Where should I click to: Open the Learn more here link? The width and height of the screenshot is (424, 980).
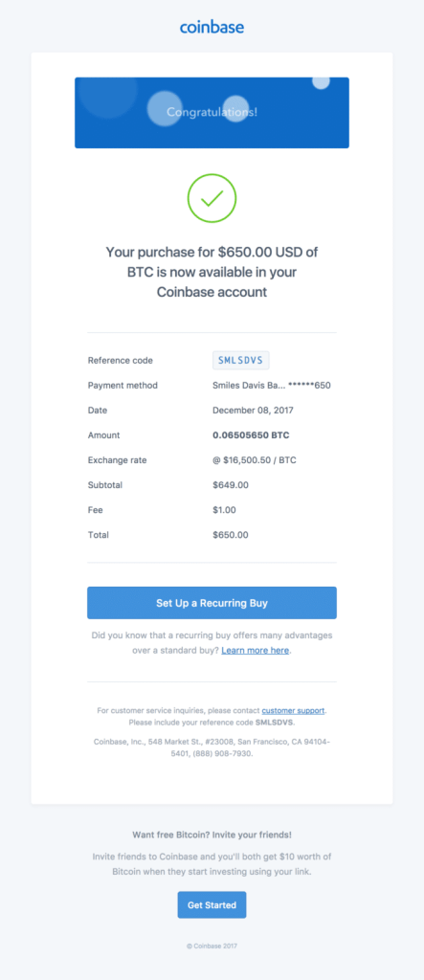click(256, 650)
